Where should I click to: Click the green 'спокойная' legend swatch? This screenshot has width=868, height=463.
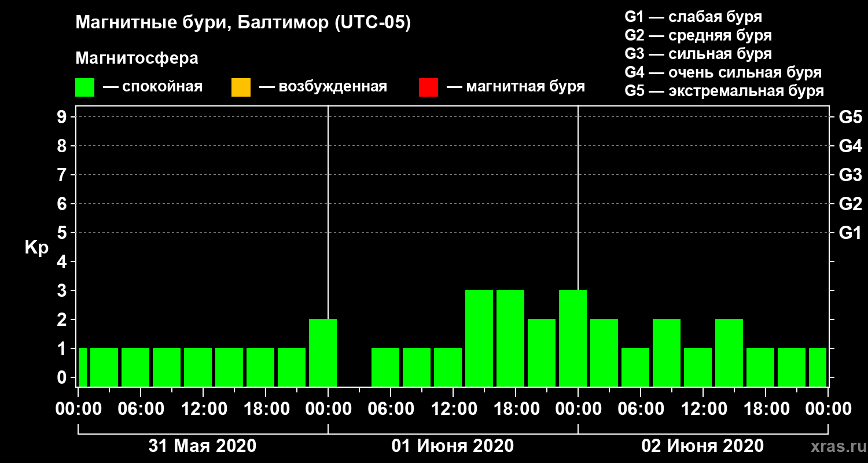(85, 87)
